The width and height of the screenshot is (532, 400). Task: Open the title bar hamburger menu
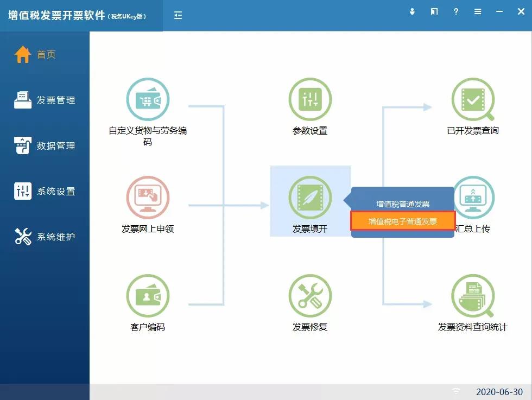click(477, 11)
